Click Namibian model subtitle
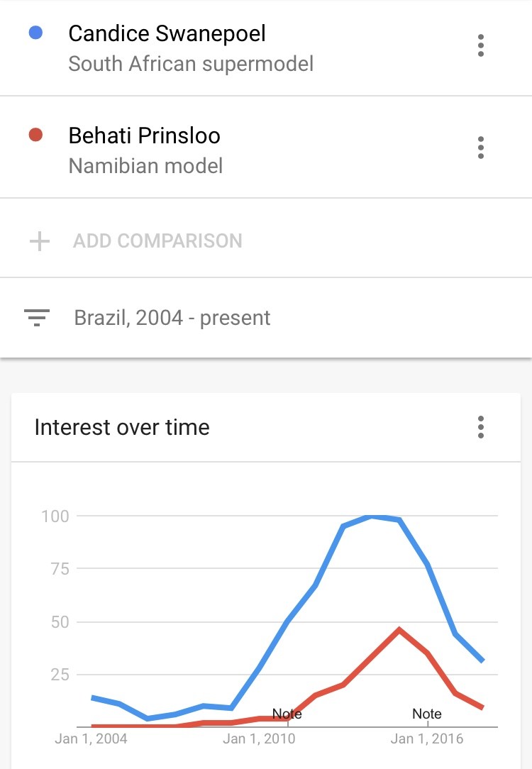Image resolution: width=532 pixels, height=769 pixels. pos(145,166)
